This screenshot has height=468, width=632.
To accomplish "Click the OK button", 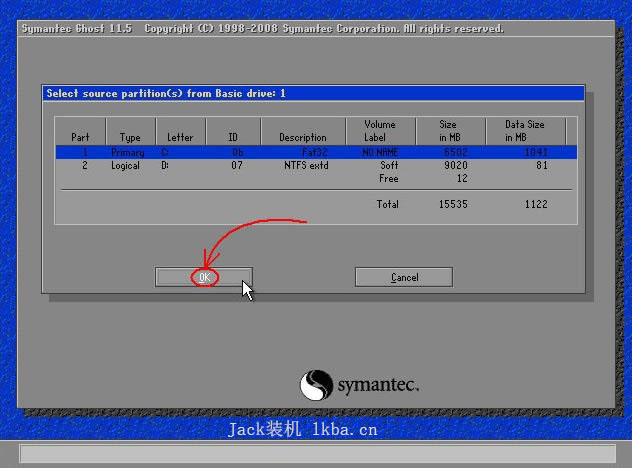I will click(204, 277).
